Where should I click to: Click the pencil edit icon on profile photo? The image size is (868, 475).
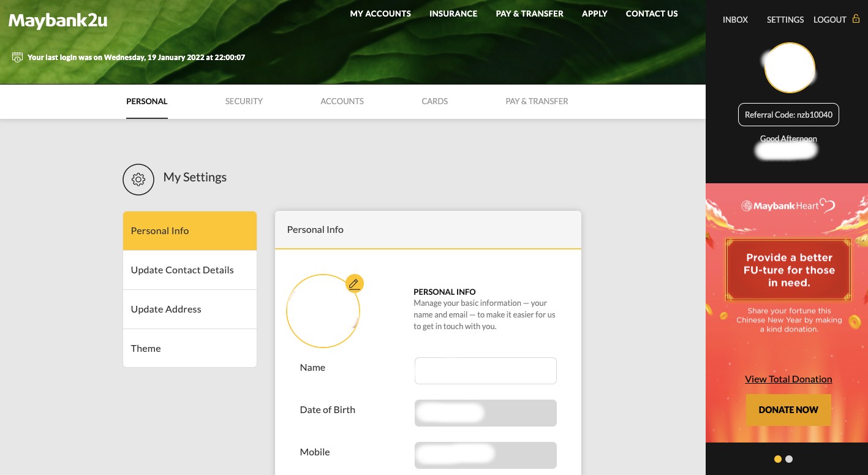click(355, 283)
